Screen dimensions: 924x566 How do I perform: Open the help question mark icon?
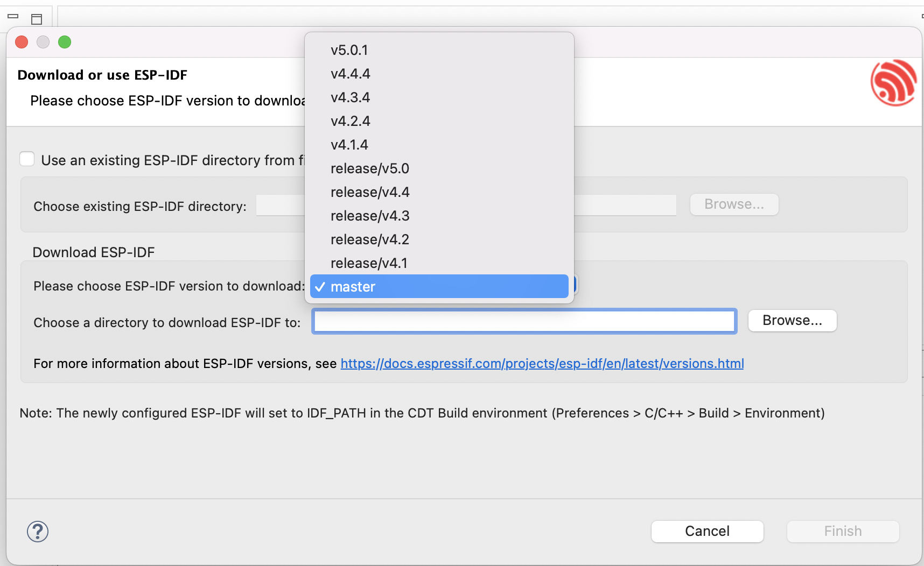[x=37, y=531]
